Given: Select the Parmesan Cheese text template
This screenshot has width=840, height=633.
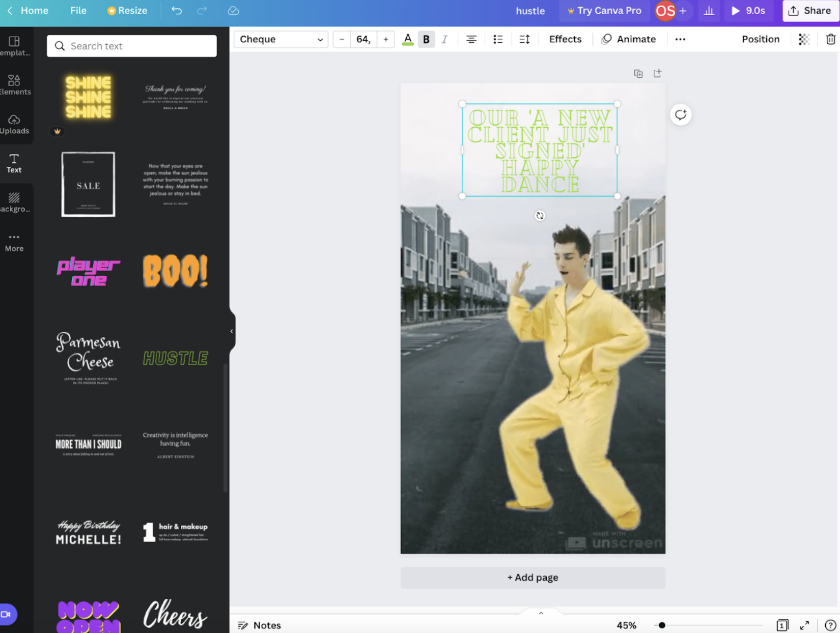Looking at the screenshot, I should (x=88, y=358).
